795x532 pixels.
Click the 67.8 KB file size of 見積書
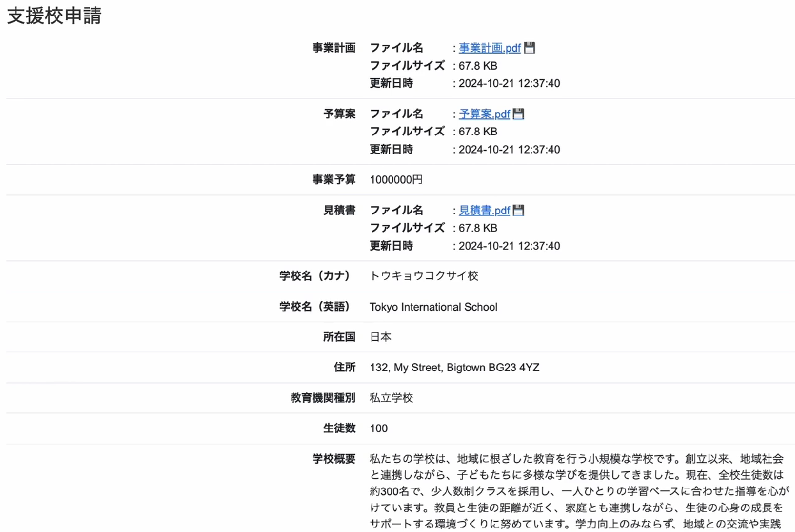(481, 228)
